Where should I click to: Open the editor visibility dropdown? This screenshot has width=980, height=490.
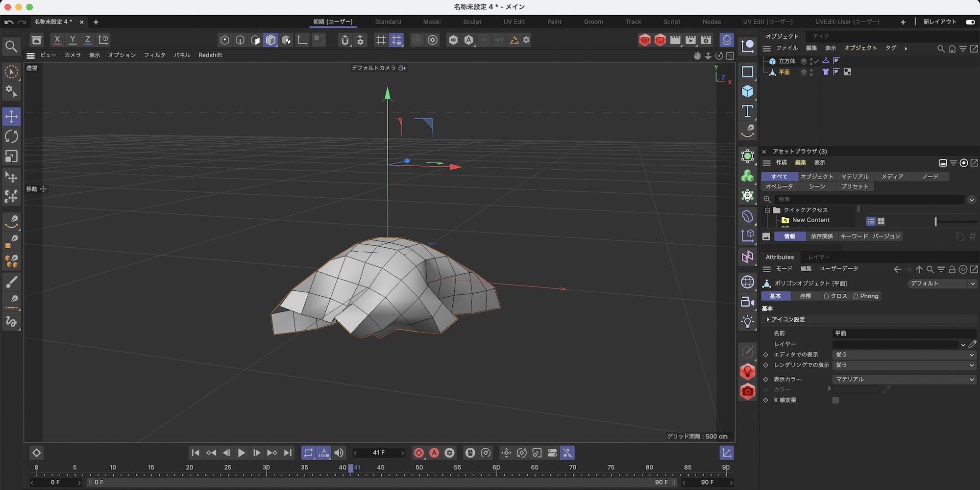(x=904, y=355)
